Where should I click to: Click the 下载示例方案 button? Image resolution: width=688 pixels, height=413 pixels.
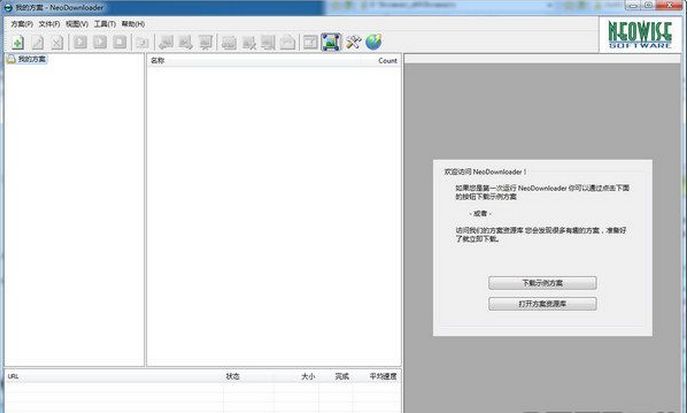click(542, 283)
